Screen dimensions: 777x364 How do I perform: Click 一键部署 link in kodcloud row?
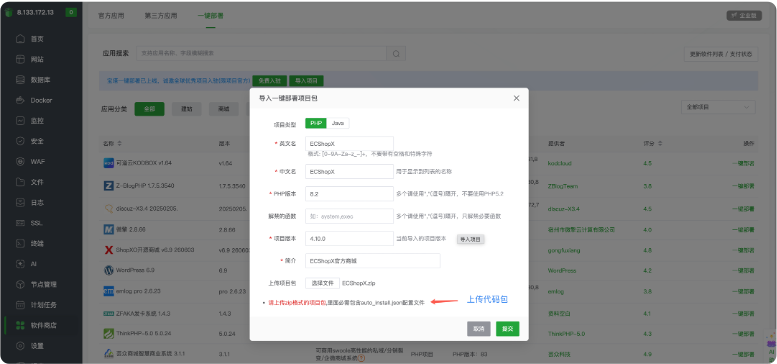pos(743,163)
